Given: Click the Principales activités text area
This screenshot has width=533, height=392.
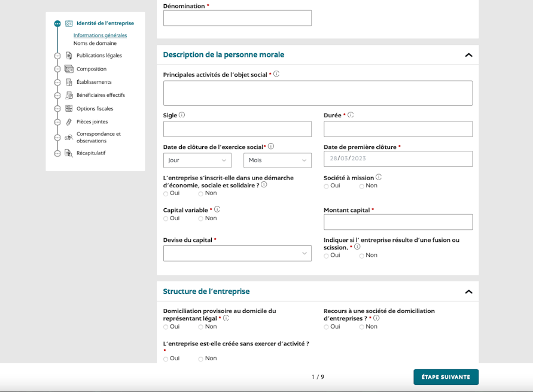Looking at the screenshot, I should click(318, 93).
